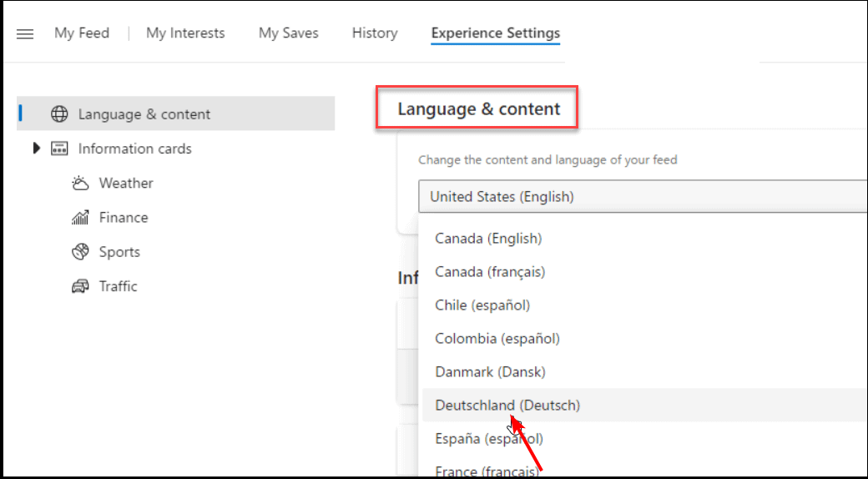Click the Weather cloud icon
This screenshot has width=868, height=479.
tap(80, 183)
